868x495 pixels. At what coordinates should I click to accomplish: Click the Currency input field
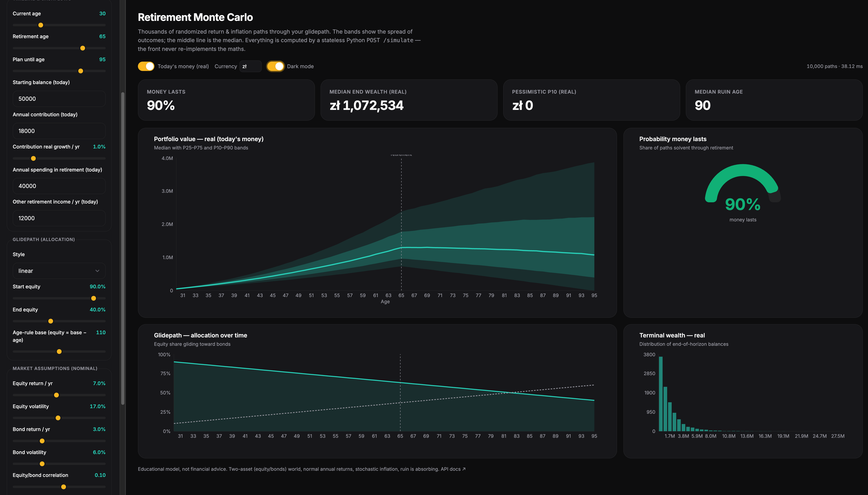coord(250,66)
